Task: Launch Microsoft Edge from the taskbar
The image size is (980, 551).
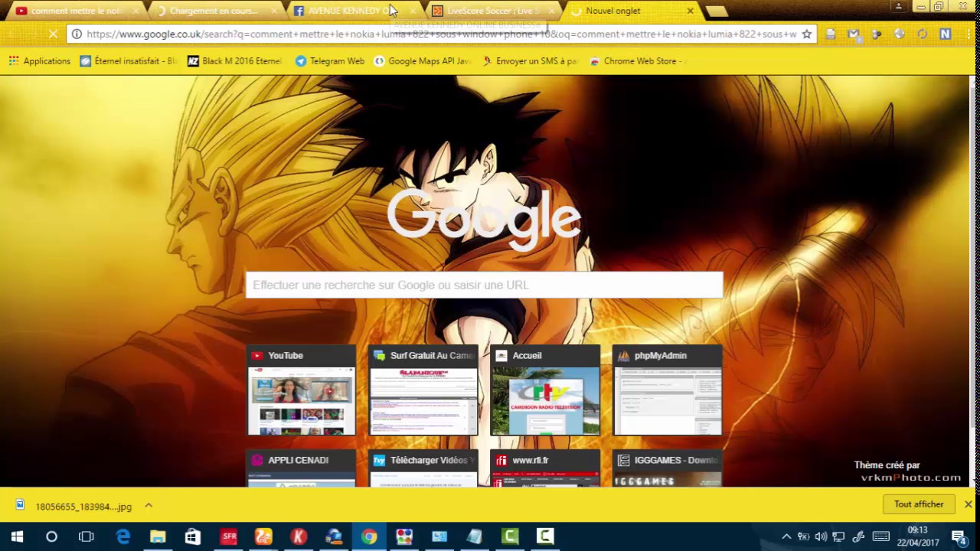Action: click(x=122, y=536)
